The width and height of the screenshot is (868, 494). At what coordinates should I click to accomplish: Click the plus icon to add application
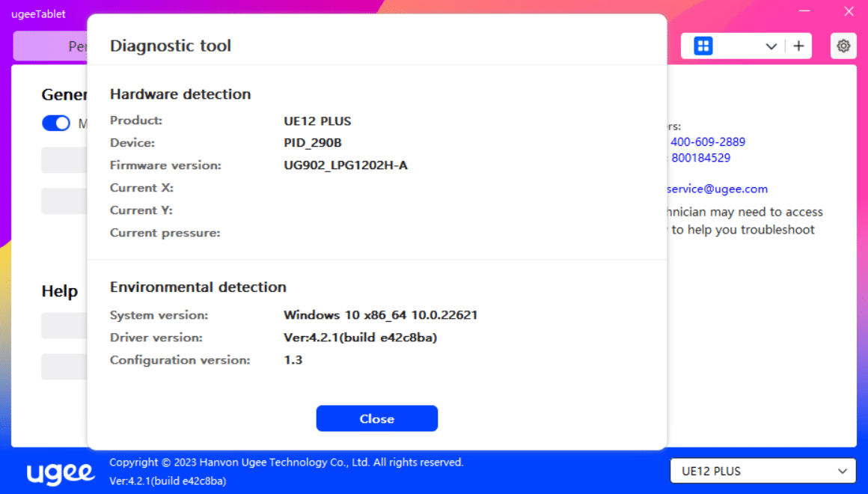coord(798,46)
